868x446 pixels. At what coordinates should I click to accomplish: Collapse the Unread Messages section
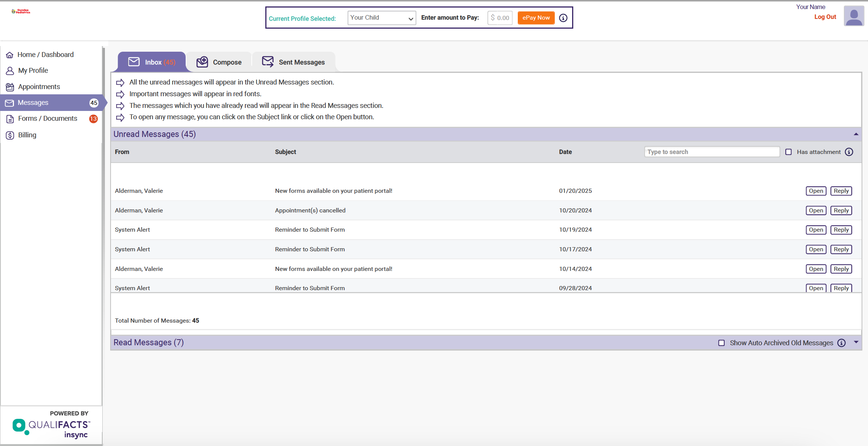(x=856, y=134)
